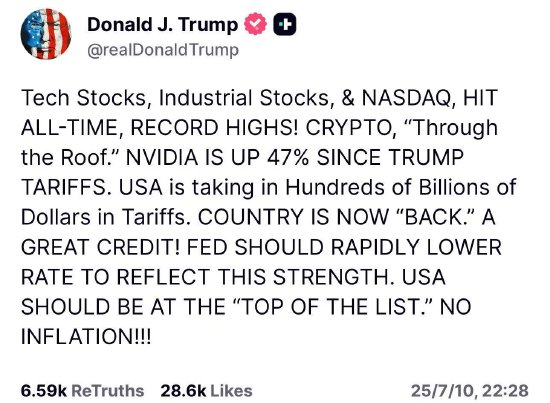Click the black plus badge icon

(284, 24)
